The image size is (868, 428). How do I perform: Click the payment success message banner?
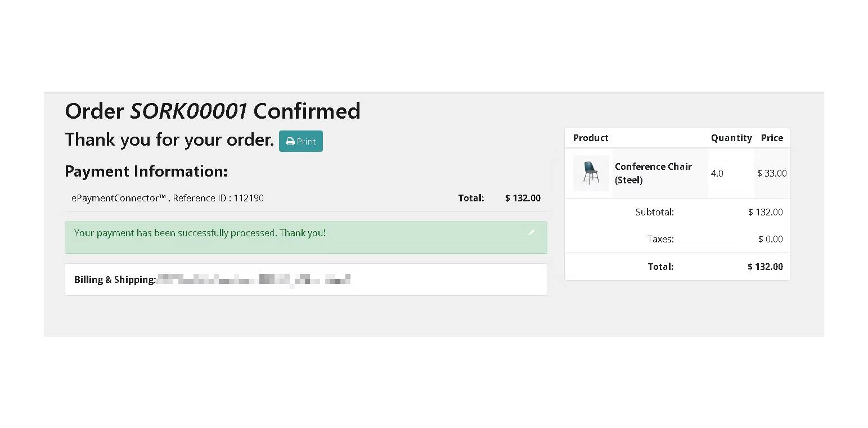306,237
